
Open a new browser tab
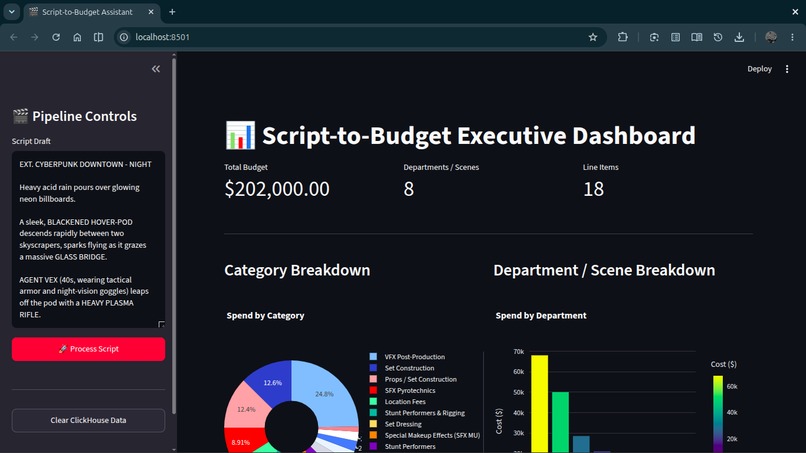[172, 12]
